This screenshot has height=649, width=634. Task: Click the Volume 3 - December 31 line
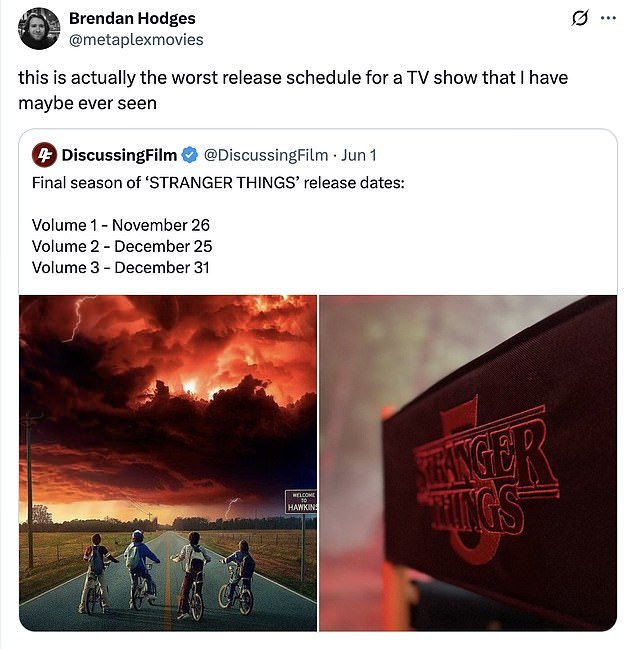(x=121, y=267)
